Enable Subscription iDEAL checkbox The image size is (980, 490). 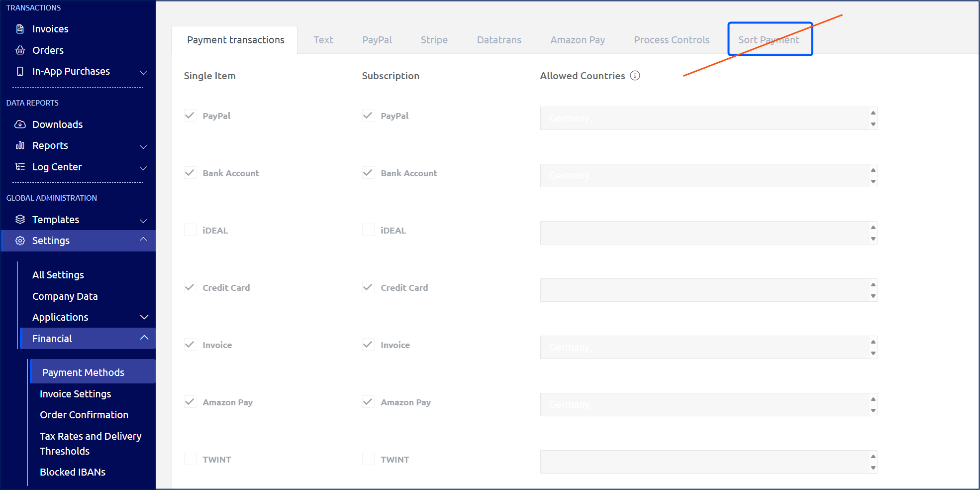click(x=368, y=230)
